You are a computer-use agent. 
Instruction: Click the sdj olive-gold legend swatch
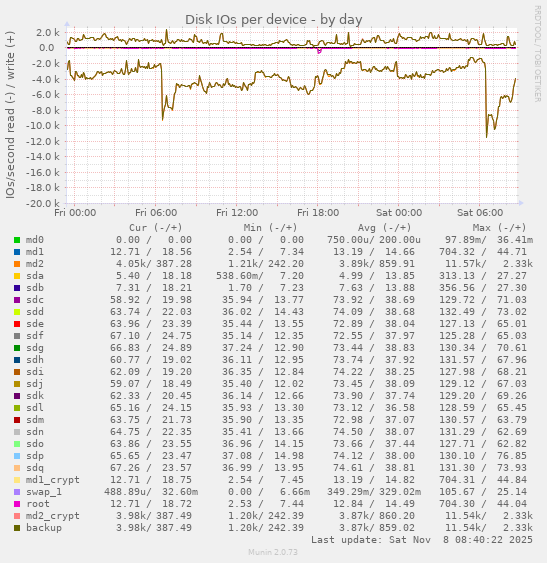[x=17, y=384]
